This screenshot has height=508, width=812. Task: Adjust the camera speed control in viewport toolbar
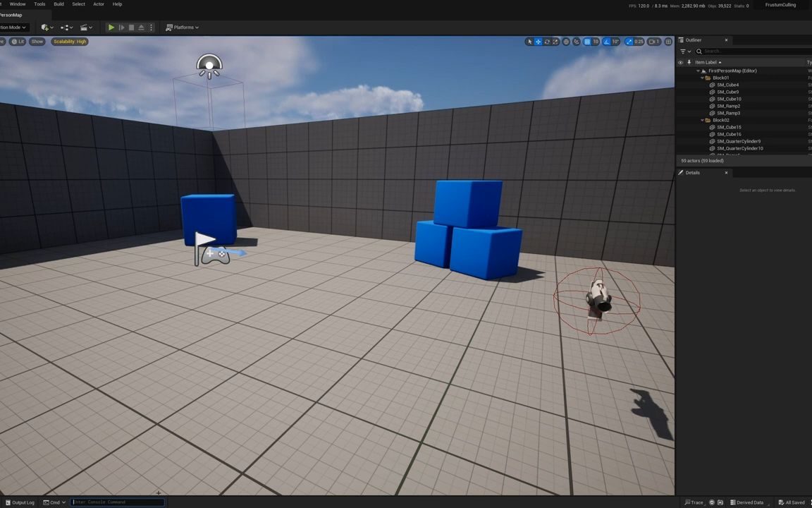coord(652,41)
